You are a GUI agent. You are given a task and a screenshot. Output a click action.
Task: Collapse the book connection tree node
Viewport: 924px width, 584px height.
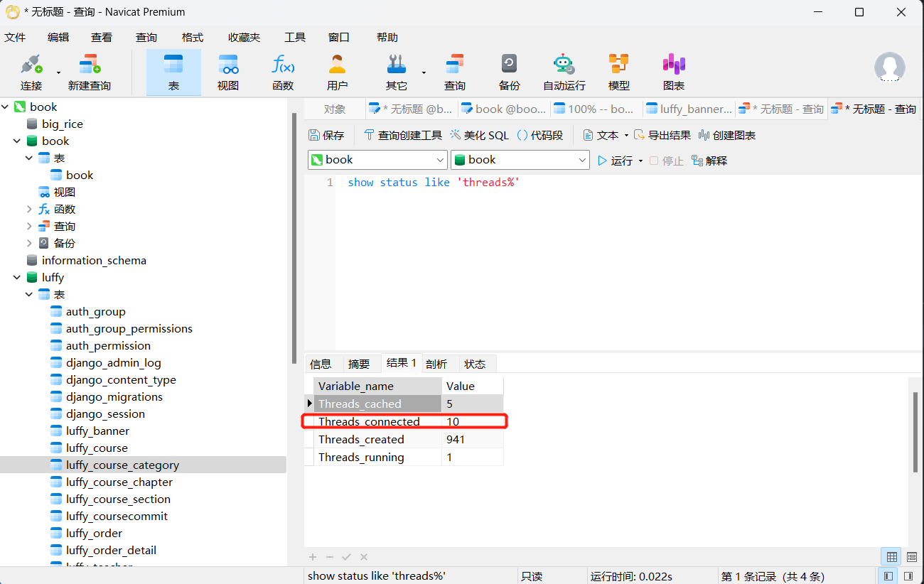click(6, 107)
